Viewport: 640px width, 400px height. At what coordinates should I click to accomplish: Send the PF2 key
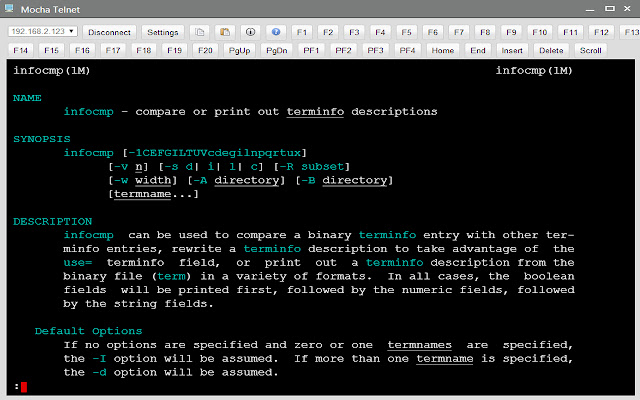point(343,50)
